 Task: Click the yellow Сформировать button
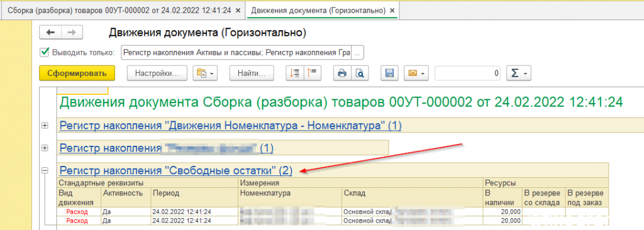pos(77,74)
